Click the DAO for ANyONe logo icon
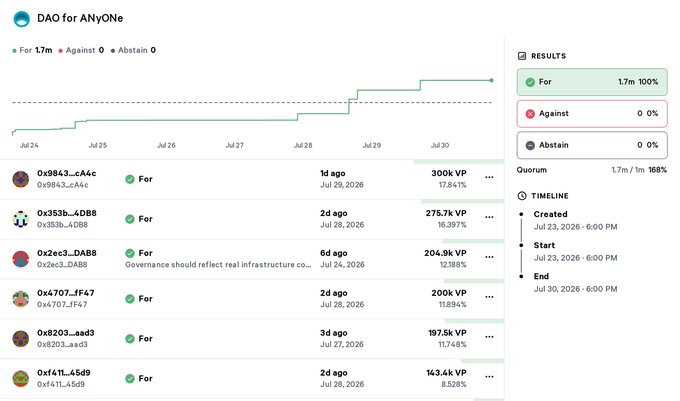The image size is (680, 401). [22, 19]
